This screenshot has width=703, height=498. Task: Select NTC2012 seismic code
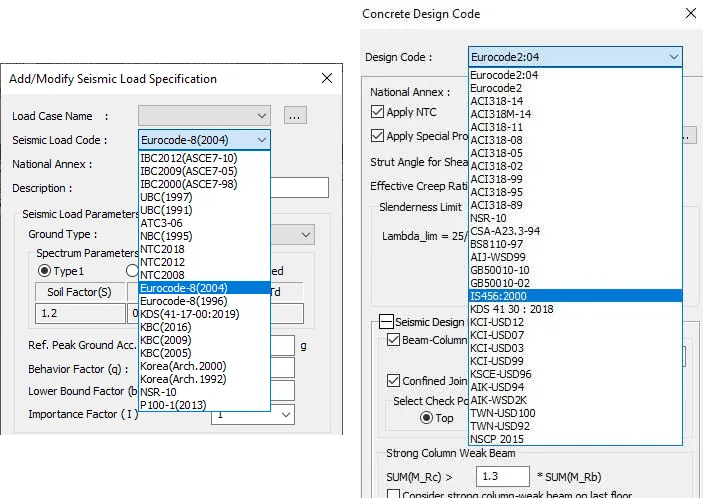pyautogui.click(x=204, y=262)
